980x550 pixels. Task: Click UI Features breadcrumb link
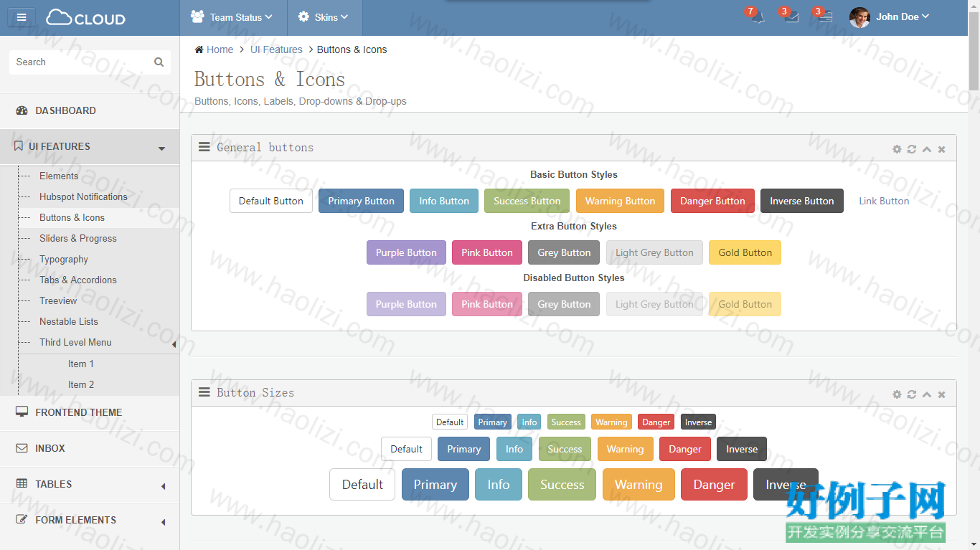tap(276, 49)
